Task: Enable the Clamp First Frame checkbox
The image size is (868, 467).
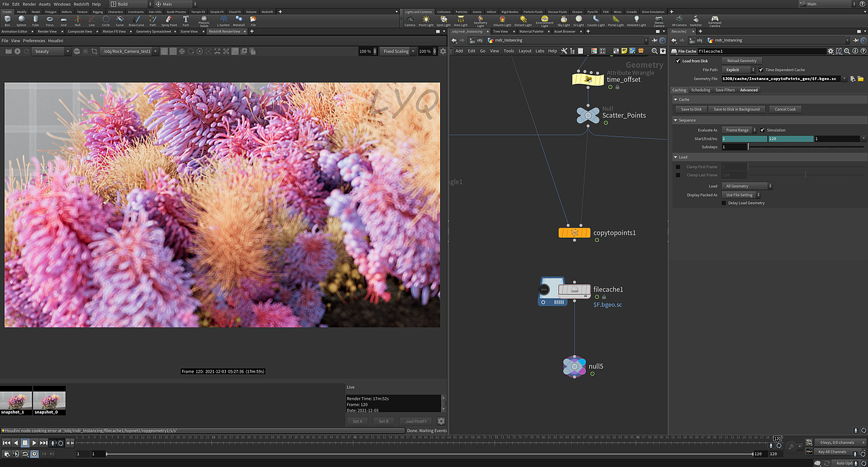Action: pyautogui.click(x=678, y=167)
